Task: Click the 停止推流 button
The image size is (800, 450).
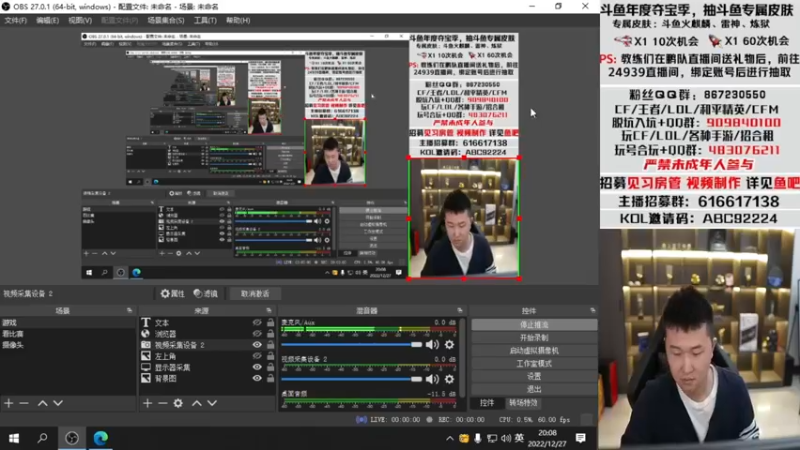Action: [534, 324]
